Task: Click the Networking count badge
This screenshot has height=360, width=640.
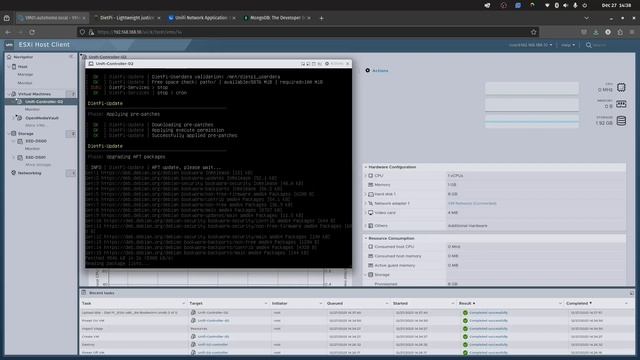Action: 71,173
